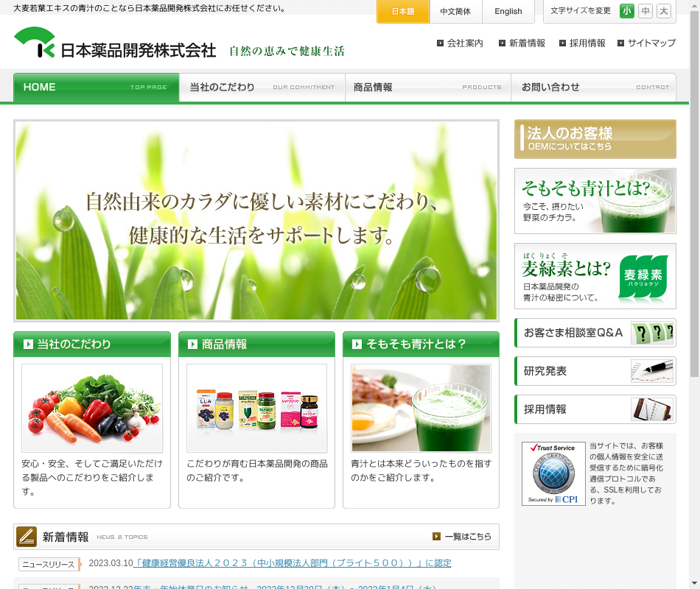Click the 自然の恵みで健康生活 tagline

click(x=287, y=52)
